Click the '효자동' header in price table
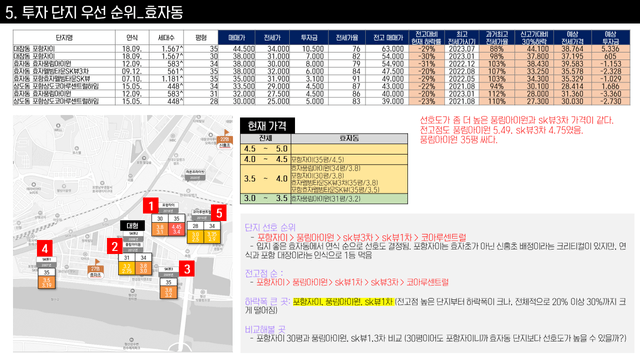Image resolution: width=640 pixels, height=360 pixels. (x=349, y=138)
